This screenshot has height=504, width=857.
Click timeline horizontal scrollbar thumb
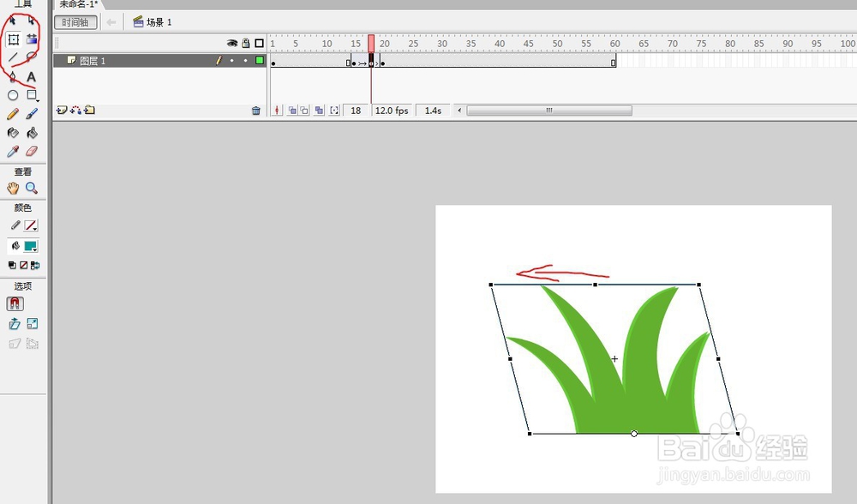click(x=549, y=111)
